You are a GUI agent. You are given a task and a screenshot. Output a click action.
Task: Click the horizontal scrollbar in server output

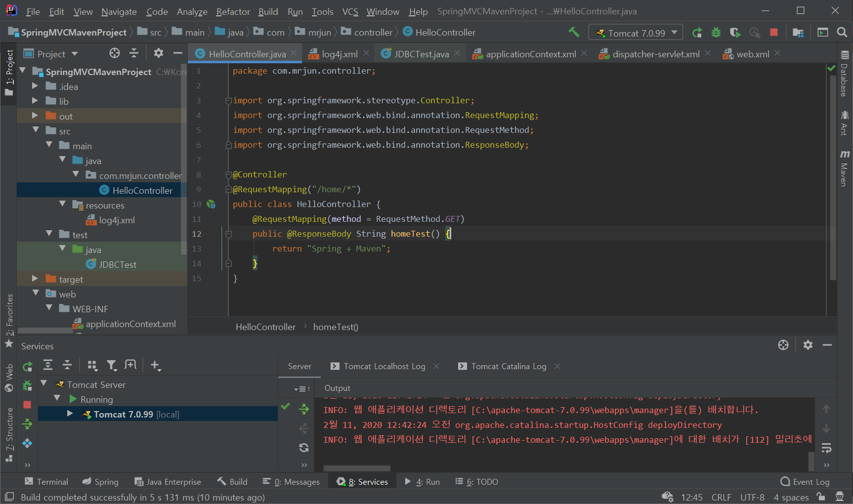357,468
